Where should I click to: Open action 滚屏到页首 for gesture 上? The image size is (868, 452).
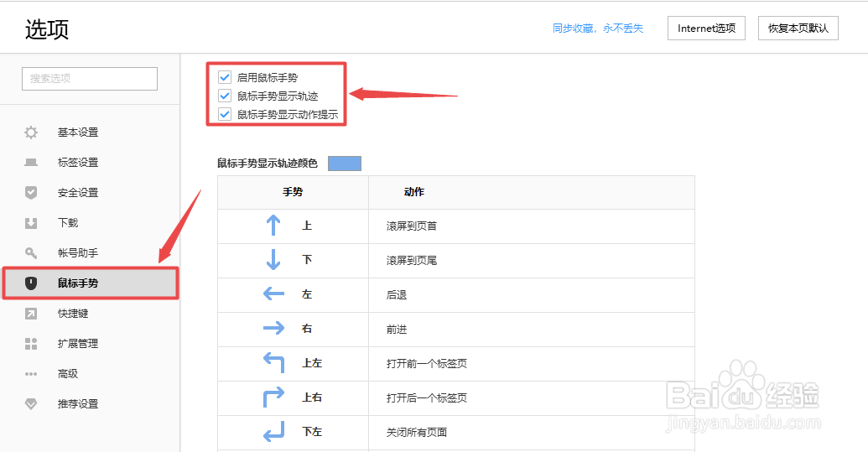click(412, 226)
